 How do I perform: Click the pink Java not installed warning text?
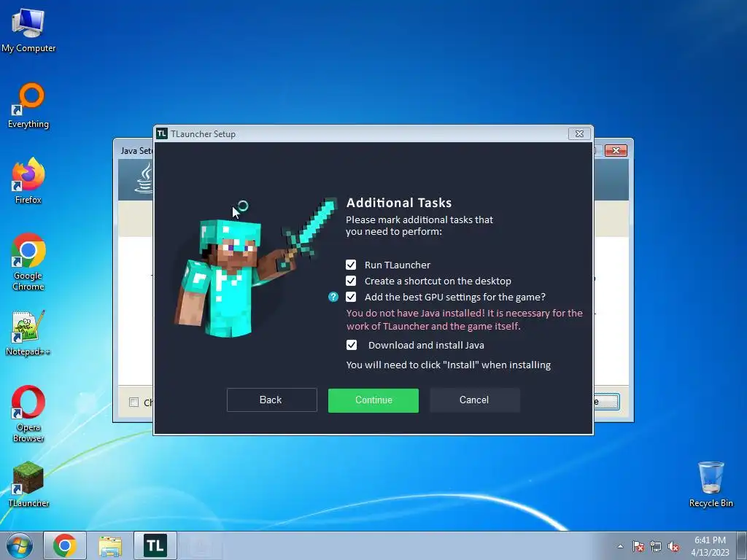[x=465, y=319]
